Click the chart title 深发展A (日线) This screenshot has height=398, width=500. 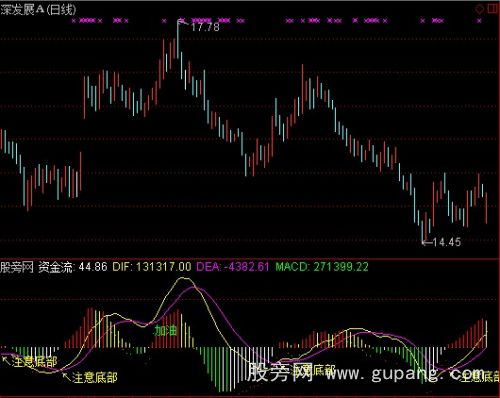(38, 9)
